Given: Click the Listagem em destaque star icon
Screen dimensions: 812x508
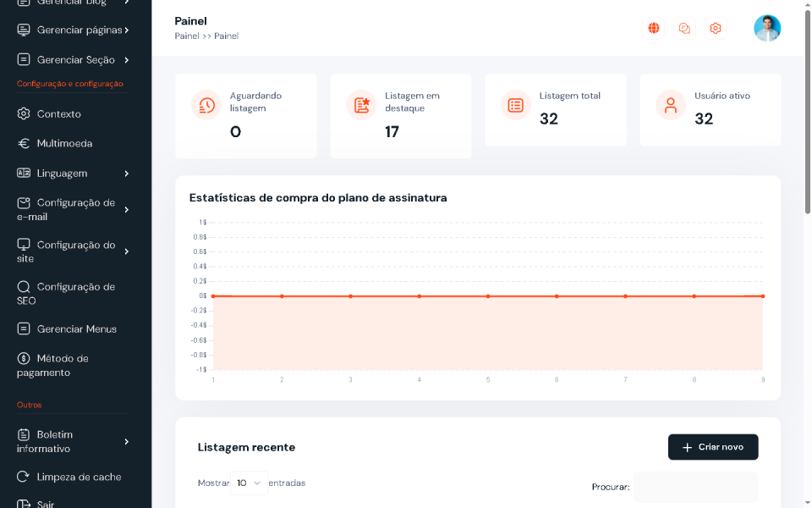Looking at the screenshot, I should coord(362,105).
